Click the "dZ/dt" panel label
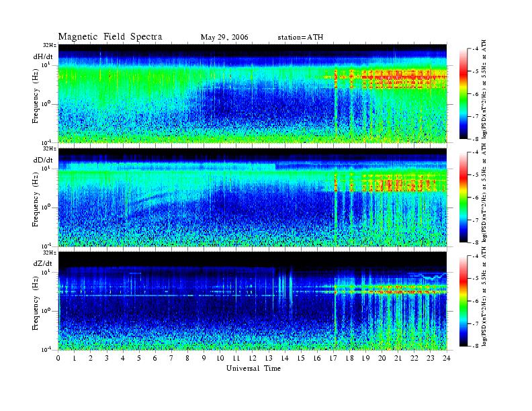This screenshot has height=411, width=532. coord(43,263)
